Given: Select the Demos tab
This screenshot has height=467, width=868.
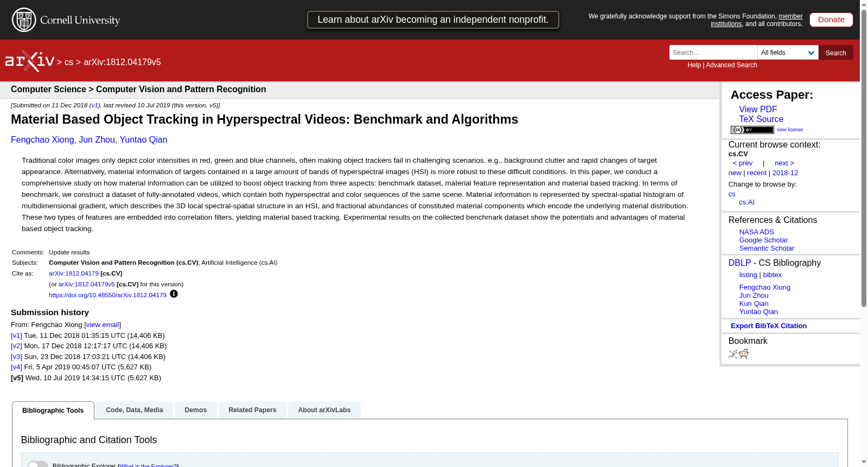Looking at the screenshot, I should (196, 410).
